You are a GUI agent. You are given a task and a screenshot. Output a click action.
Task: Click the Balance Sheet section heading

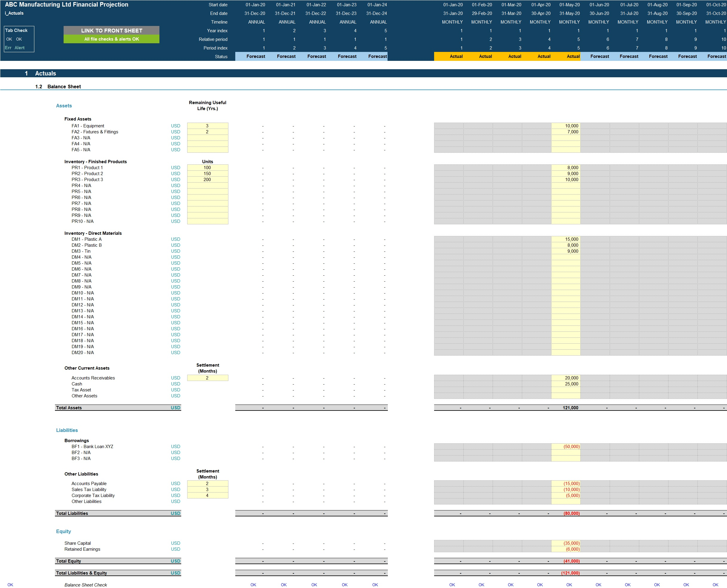(63, 87)
